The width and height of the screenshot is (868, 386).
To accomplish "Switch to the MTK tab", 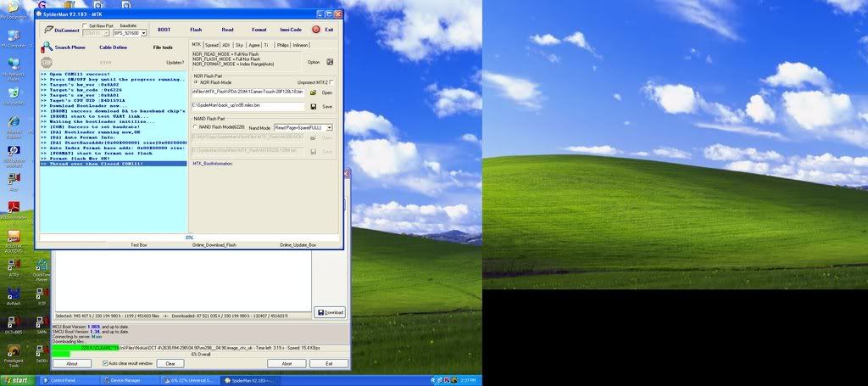I will [x=197, y=45].
